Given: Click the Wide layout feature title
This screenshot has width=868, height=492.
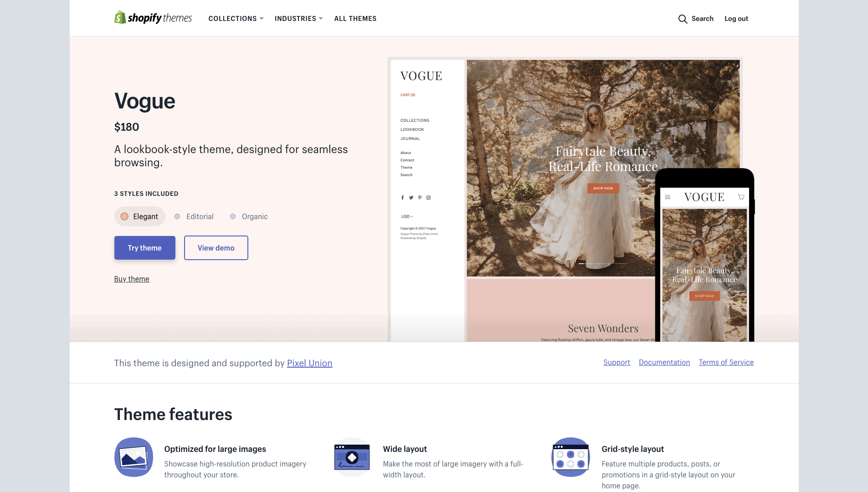Looking at the screenshot, I should coord(405,449).
